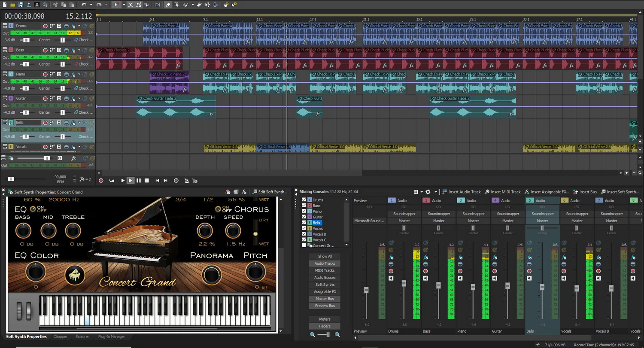Click the Bells track record arm button
The image size is (644, 348).
click(45, 122)
